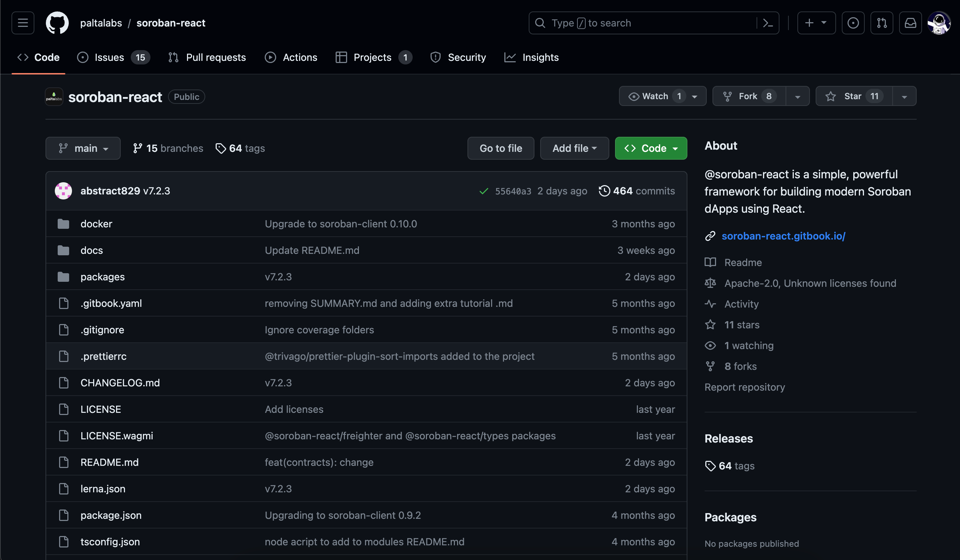Open commit hash 55640a3
This screenshot has height=560, width=960.
pyautogui.click(x=513, y=191)
